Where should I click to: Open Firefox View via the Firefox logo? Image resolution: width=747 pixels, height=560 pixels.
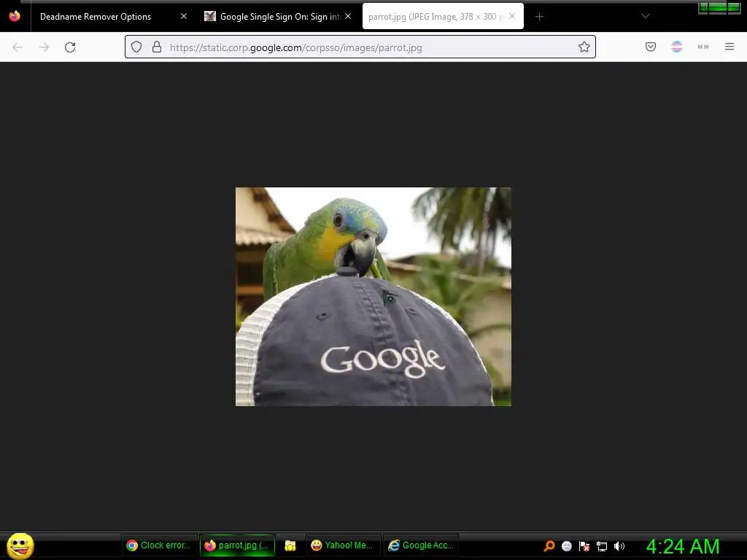pos(15,16)
